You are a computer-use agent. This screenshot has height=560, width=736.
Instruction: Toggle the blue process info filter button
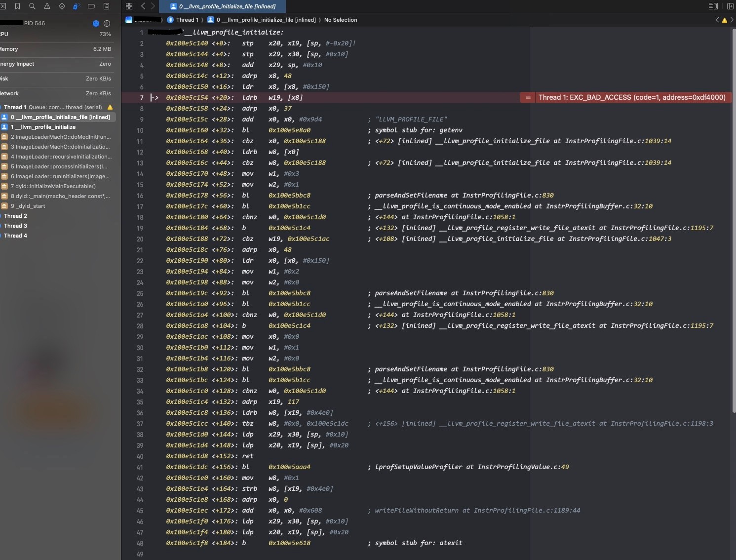(96, 23)
